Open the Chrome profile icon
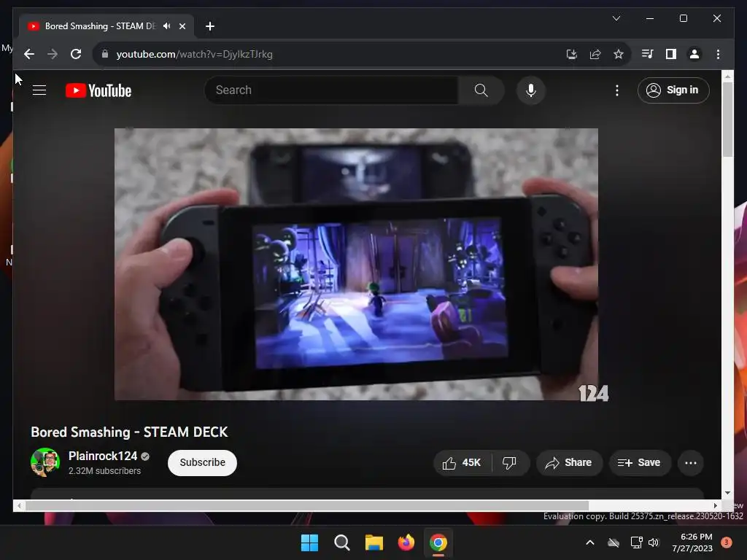This screenshot has width=747, height=560. (694, 54)
